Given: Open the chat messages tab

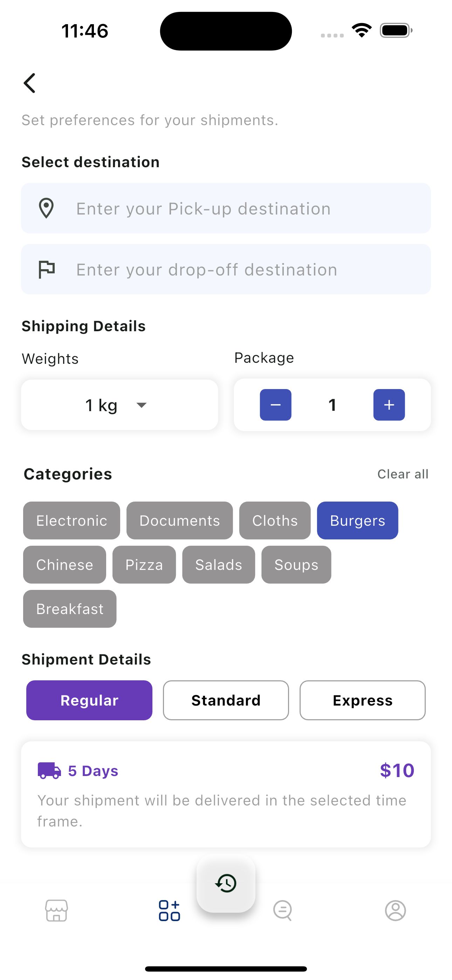Looking at the screenshot, I should [x=282, y=910].
